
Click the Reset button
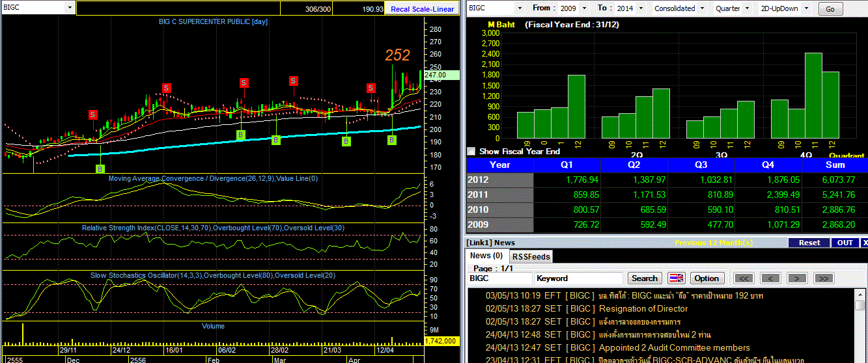(x=809, y=243)
